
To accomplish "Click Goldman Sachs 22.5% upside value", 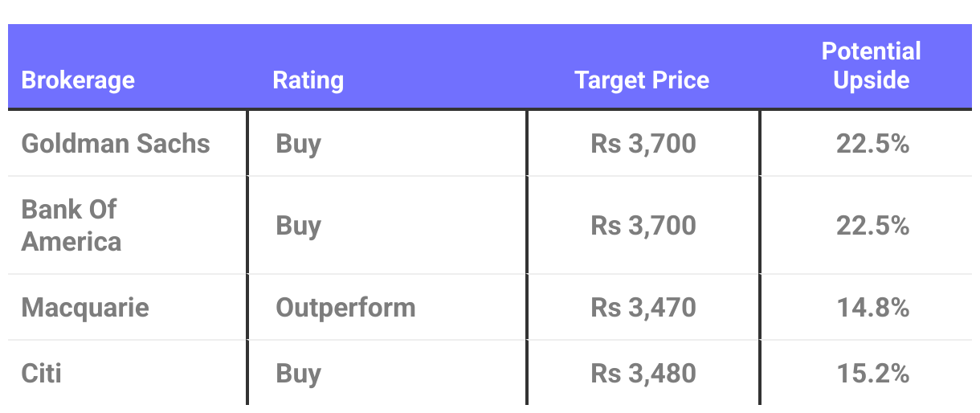I will click(872, 144).
